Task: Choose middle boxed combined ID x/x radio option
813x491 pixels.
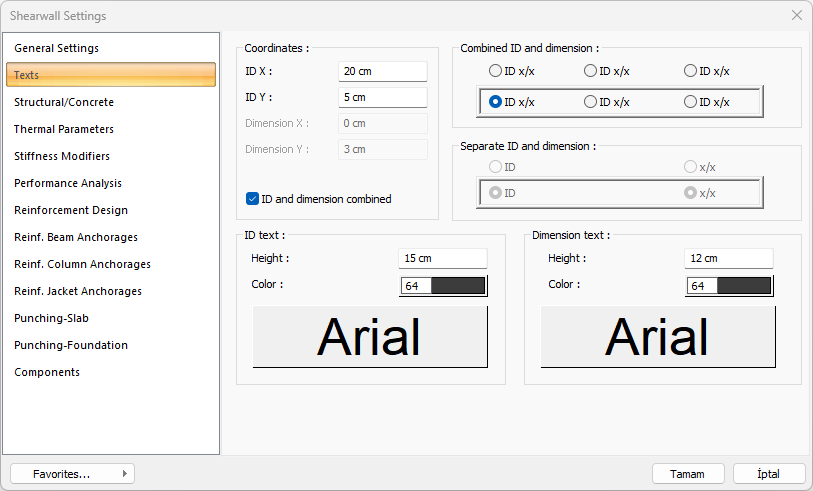Action: point(590,102)
